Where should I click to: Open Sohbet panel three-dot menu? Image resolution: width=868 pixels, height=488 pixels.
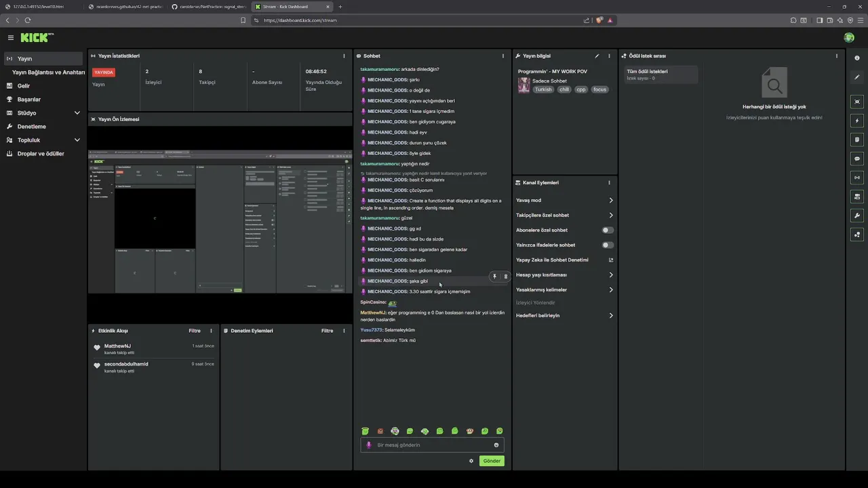click(502, 56)
